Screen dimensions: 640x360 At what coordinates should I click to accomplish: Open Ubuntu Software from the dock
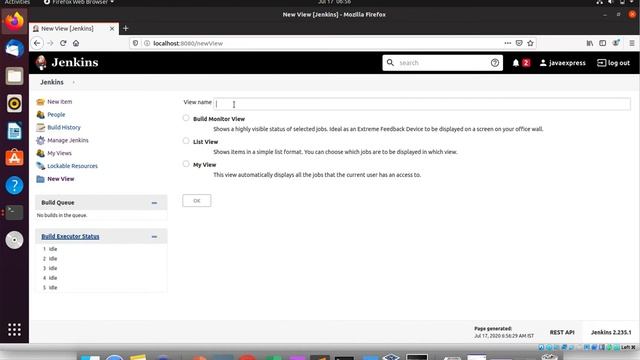(x=14, y=158)
